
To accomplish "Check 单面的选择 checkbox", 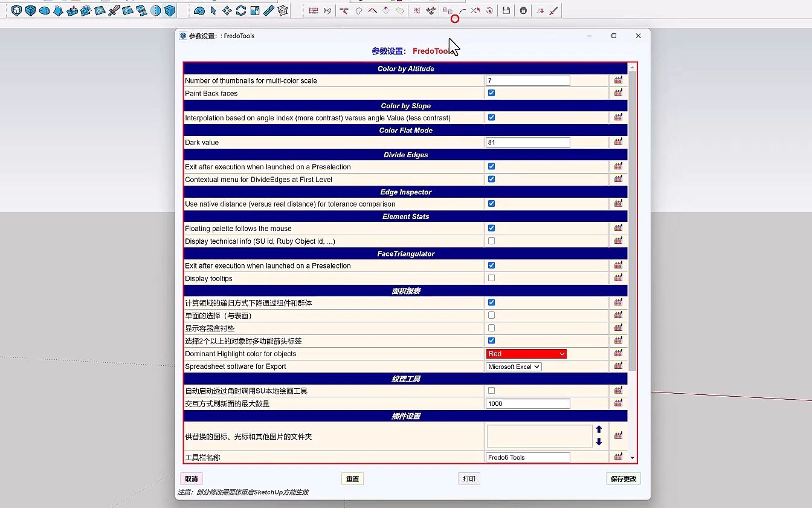I will (x=491, y=315).
